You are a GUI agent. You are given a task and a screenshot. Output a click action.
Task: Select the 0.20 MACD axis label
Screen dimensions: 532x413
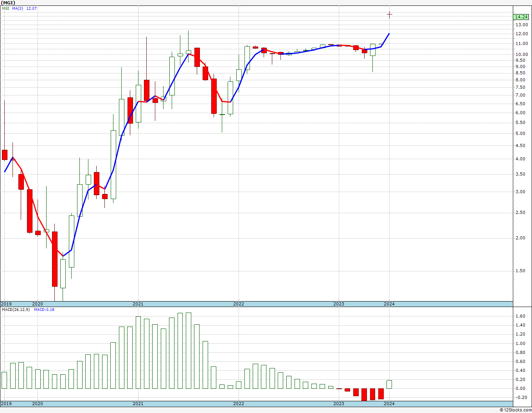pyautogui.click(x=520, y=379)
